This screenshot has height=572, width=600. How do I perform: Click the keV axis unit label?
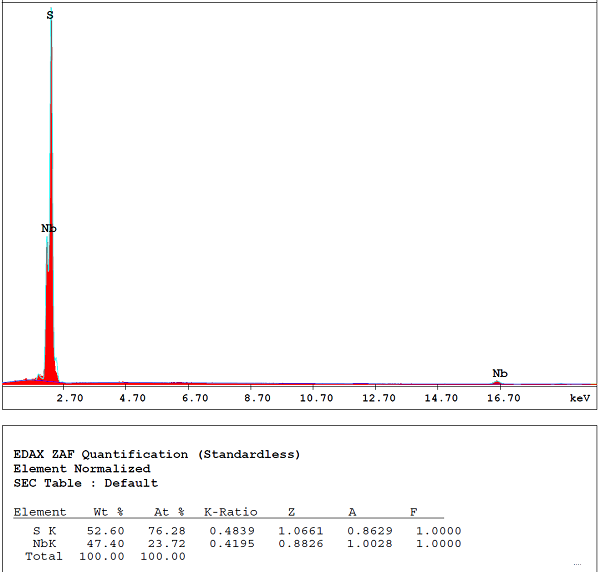(580, 398)
